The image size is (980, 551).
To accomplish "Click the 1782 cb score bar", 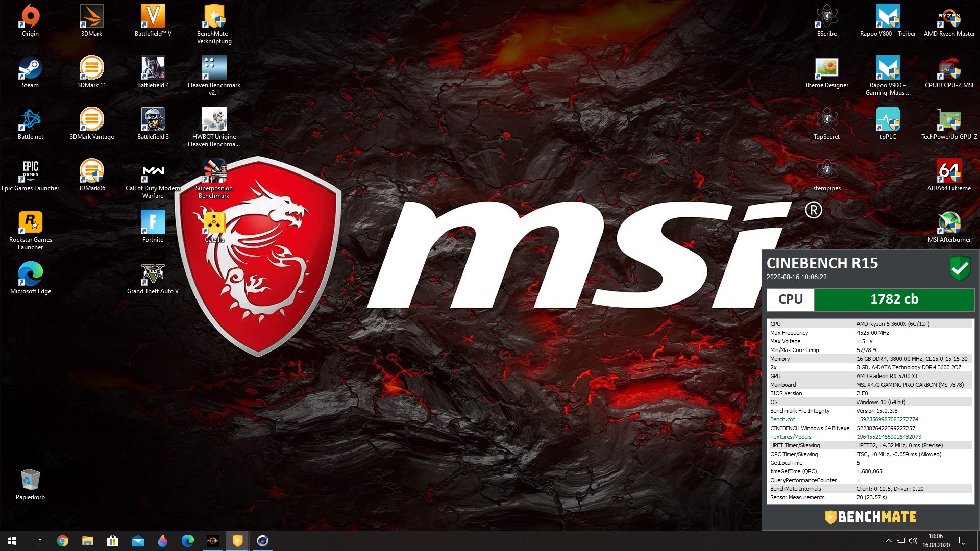I will click(894, 299).
